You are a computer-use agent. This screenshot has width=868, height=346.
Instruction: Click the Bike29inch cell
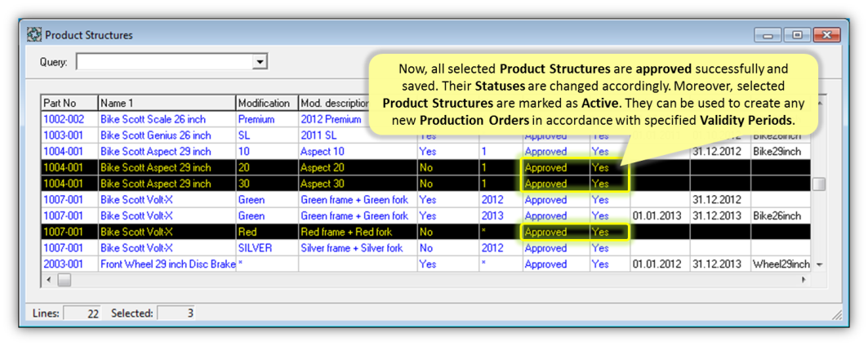pyautogui.click(x=781, y=151)
